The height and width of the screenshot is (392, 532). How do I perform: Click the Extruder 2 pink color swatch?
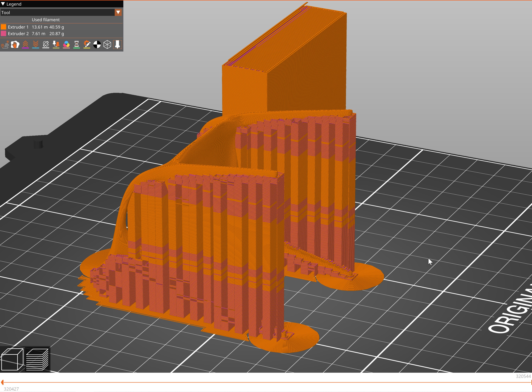(3, 33)
